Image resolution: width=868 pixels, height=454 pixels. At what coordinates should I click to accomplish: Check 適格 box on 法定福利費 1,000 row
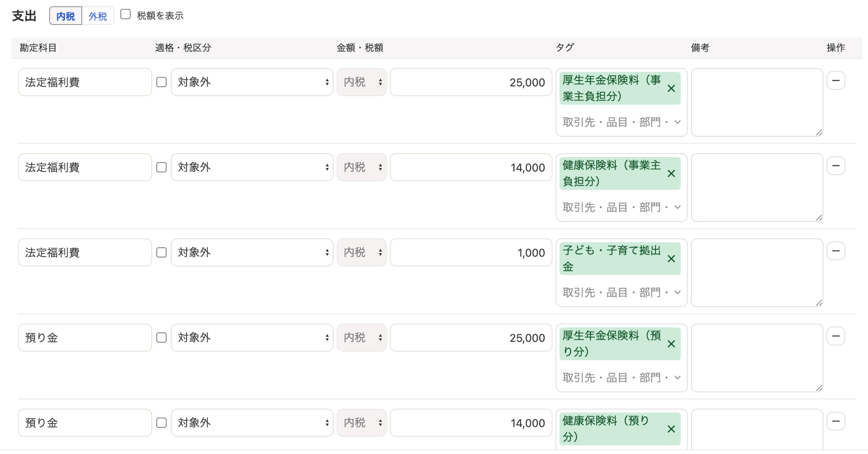click(x=161, y=252)
